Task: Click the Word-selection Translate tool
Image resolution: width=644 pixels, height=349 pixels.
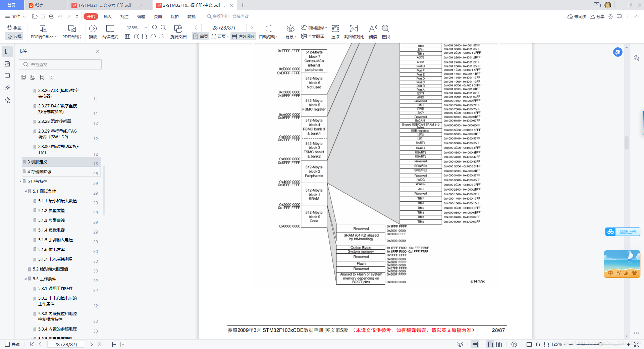Action: pyautogui.click(x=314, y=28)
